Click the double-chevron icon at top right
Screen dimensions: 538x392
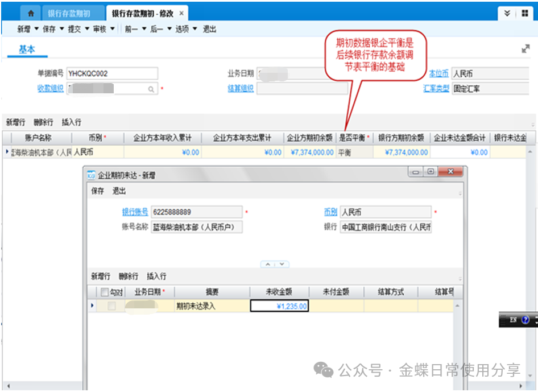coord(507,14)
